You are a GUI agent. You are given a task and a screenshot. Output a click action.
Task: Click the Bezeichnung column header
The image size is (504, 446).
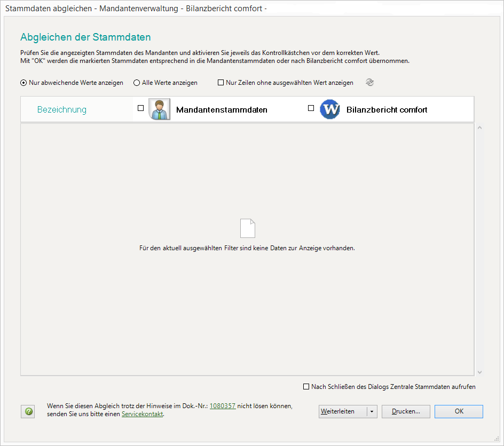tap(62, 109)
